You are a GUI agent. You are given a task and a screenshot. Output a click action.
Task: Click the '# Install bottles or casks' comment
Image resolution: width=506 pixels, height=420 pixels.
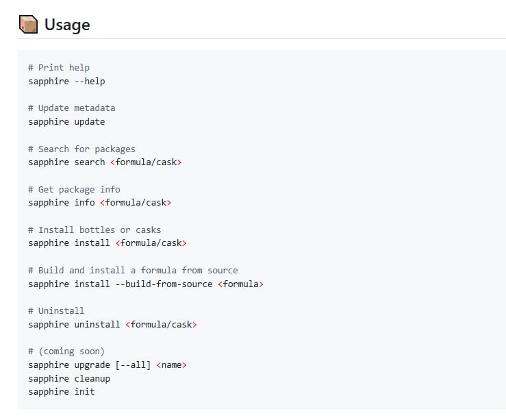(94, 230)
